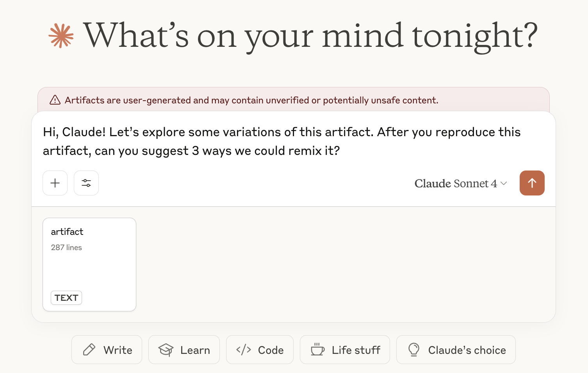The width and height of the screenshot is (588, 373).
Task: Click the unverified content warning banner text
Action: pyautogui.click(x=251, y=100)
